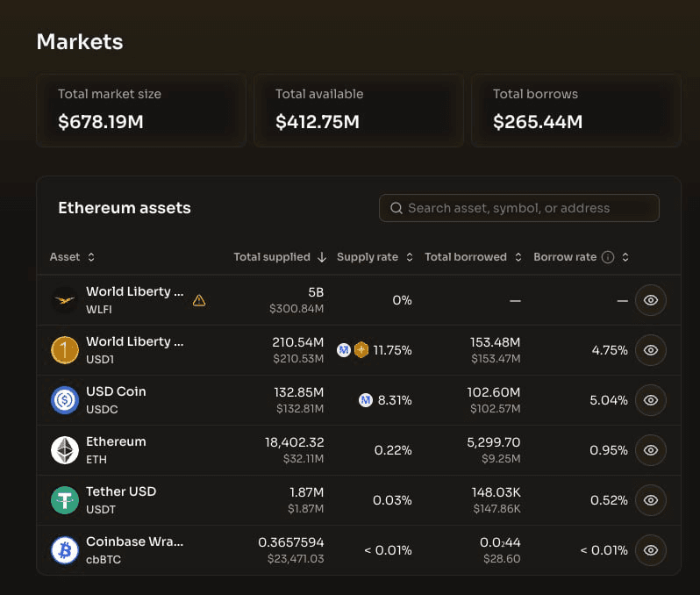Sort by Borrow rate column
Viewport: 700px width, 595px height.
[582, 257]
